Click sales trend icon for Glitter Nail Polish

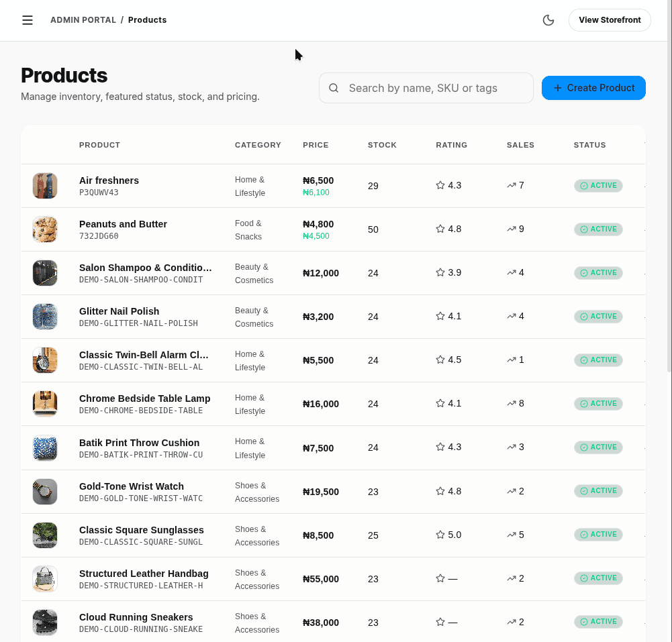pyautogui.click(x=512, y=317)
